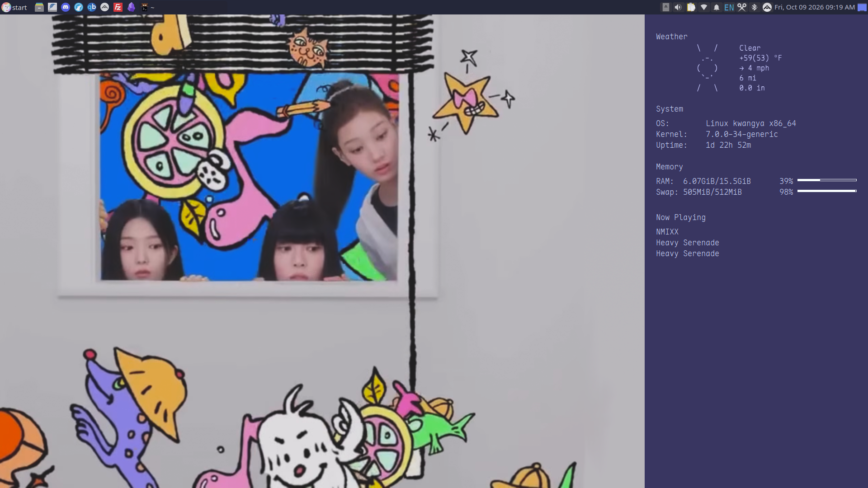Click the '0.0 in' precipitation value
868x488 pixels.
tap(752, 88)
